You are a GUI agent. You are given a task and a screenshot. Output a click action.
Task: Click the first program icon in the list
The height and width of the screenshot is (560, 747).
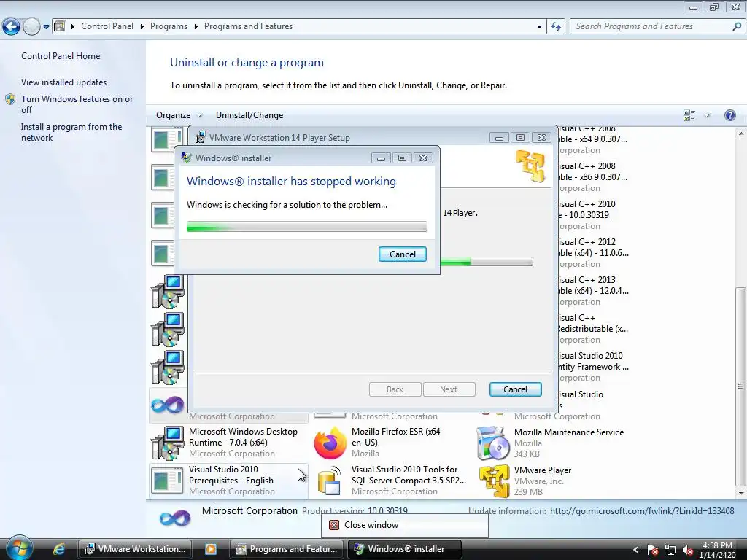[x=166, y=139]
